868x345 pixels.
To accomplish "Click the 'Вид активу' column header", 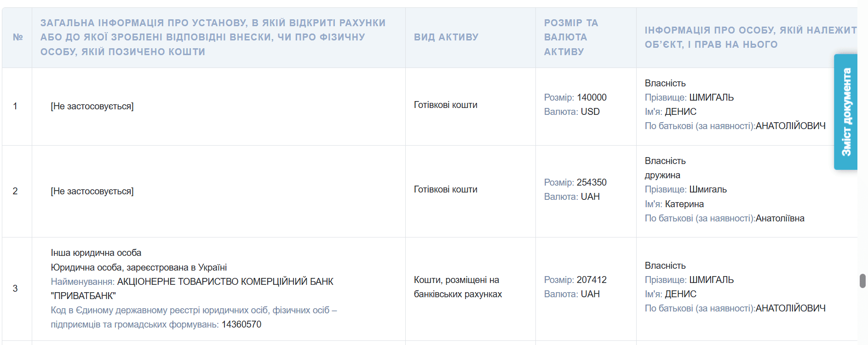I will (x=446, y=37).
